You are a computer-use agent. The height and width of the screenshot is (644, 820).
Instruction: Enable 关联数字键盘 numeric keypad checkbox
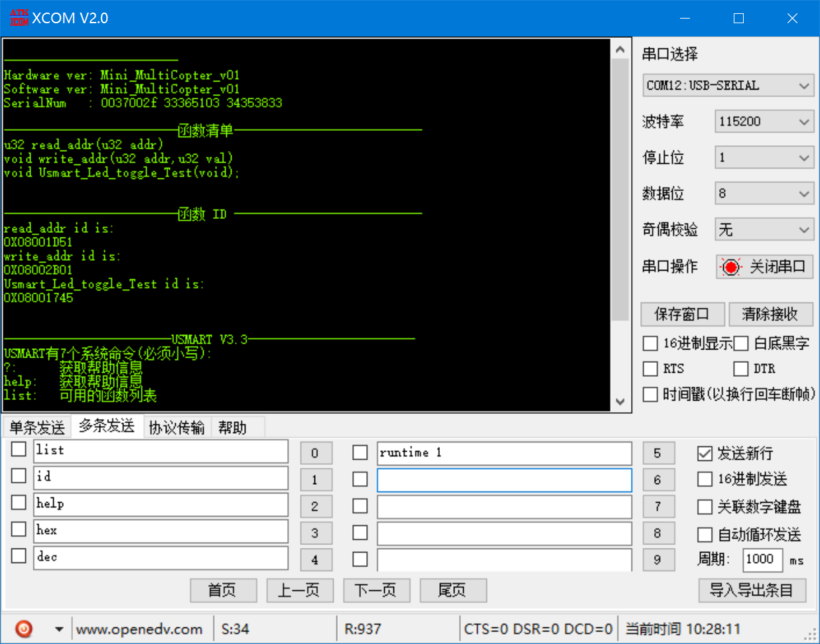click(705, 507)
